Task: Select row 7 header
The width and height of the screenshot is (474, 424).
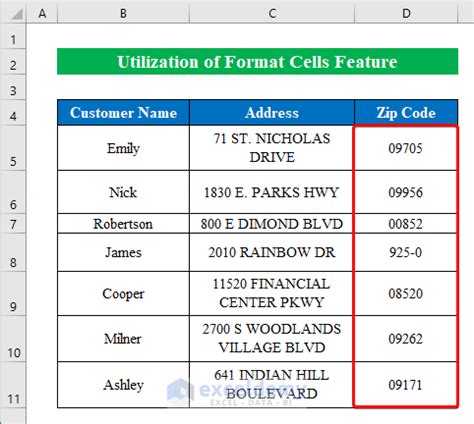Action: (x=13, y=224)
